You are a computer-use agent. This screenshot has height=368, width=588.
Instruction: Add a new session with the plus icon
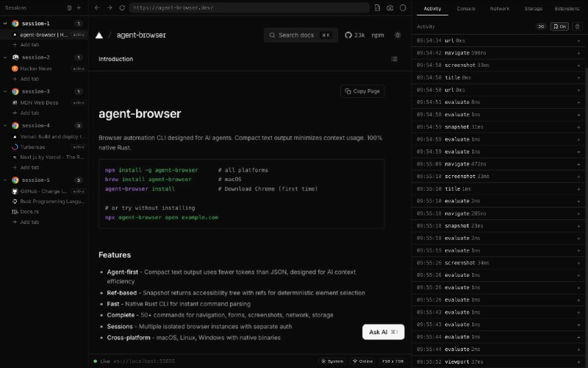point(79,7)
